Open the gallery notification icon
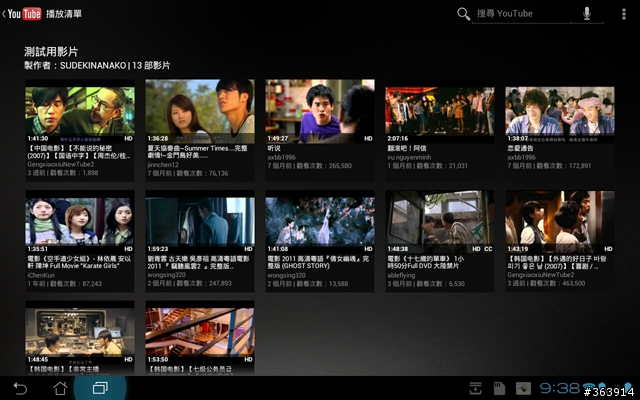 (523, 388)
